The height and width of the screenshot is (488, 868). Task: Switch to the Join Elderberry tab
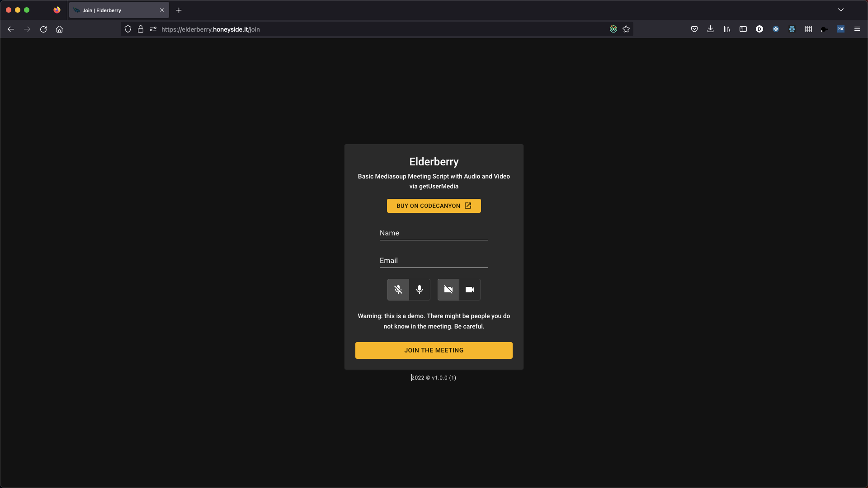pyautogui.click(x=115, y=10)
